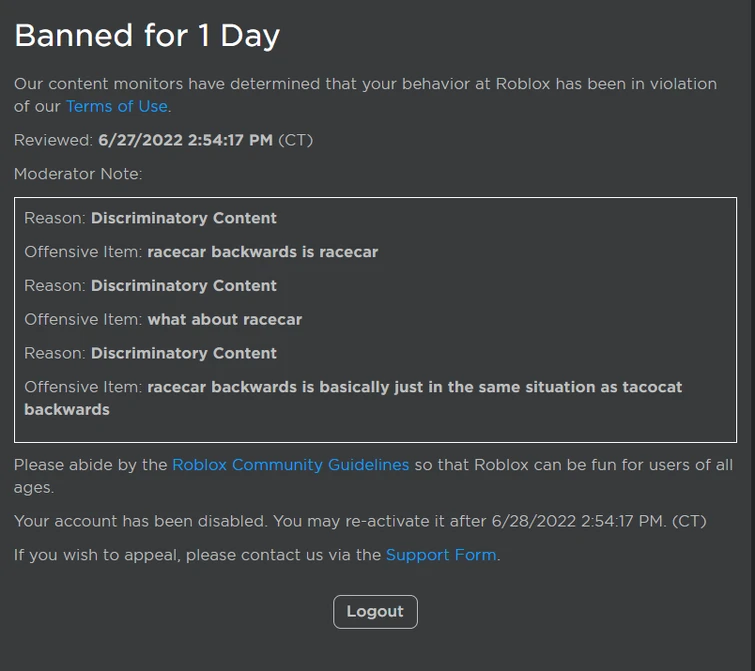This screenshot has width=755, height=671.
Task: Click the third 'Discriminatory Content' reason line
Action: coord(183,354)
